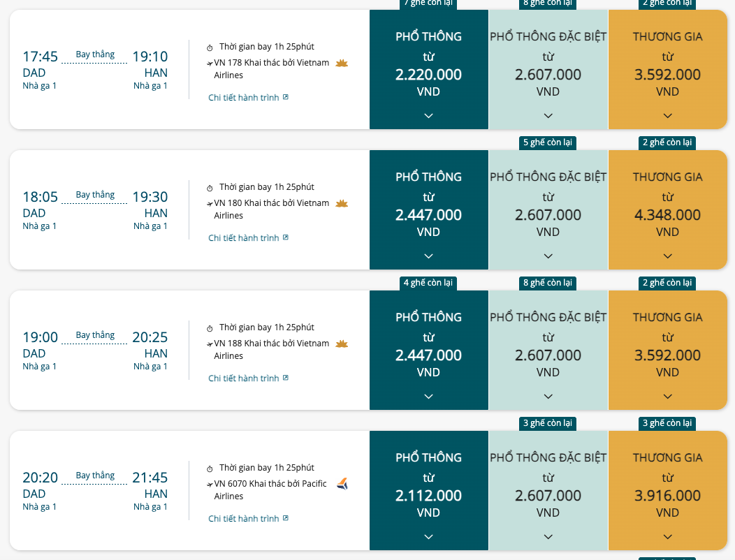
Task: Expand Phổ Thông Đặc Biệt chevron for 19:00 flight
Action: click(x=548, y=397)
